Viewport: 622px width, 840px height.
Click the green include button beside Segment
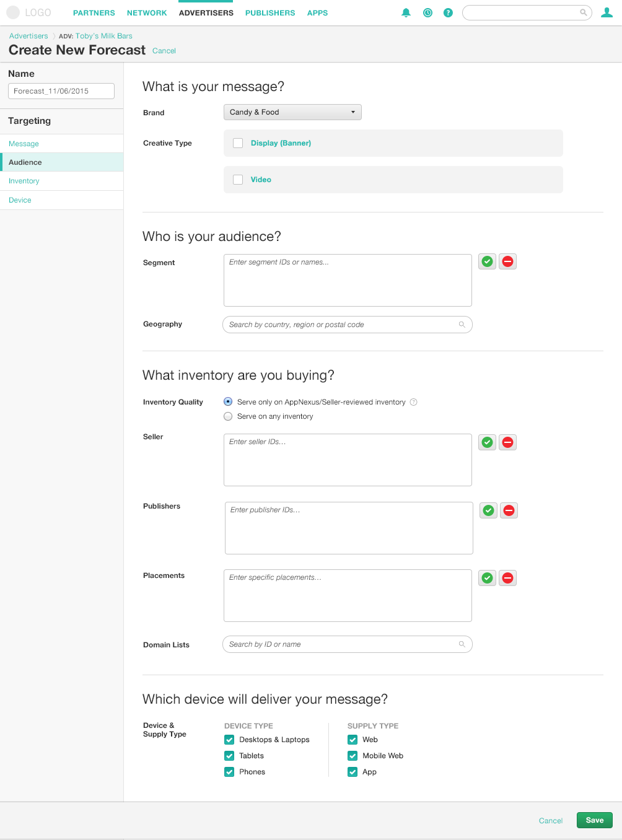(x=488, y=261)
